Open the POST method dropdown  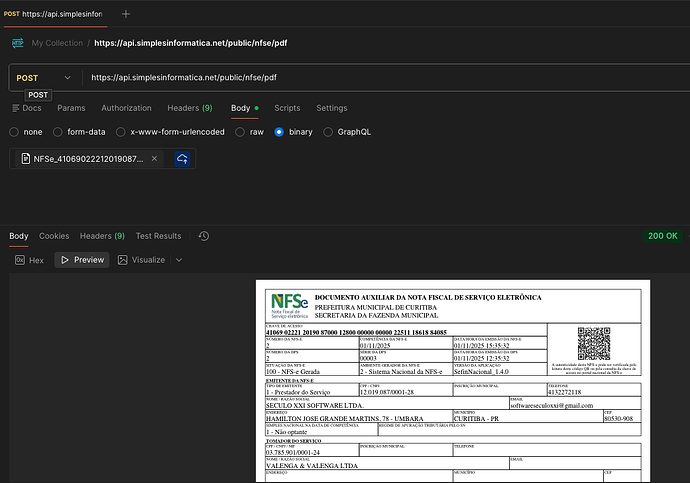pyautogui.click(x=44, y=77)
